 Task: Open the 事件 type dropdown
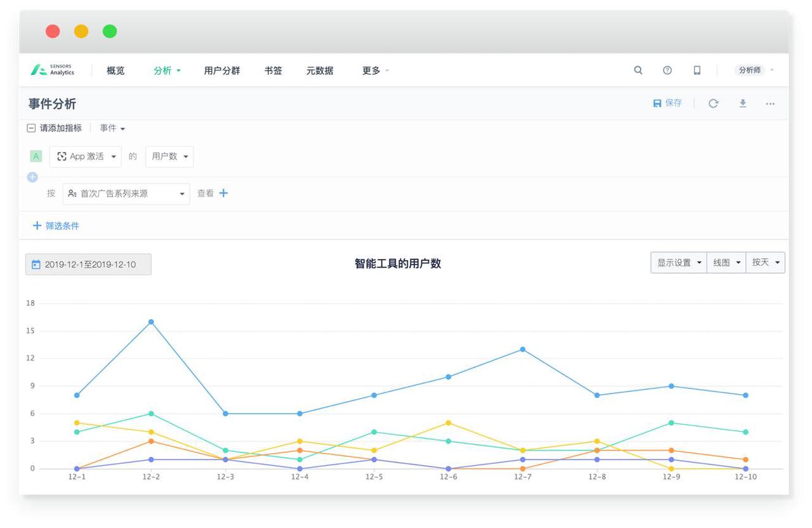(x=112, y=128)
